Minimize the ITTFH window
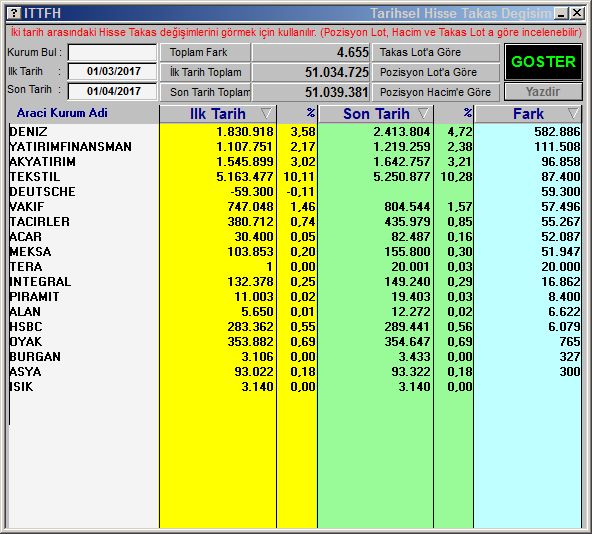592x534 pixels. [561, 14]
